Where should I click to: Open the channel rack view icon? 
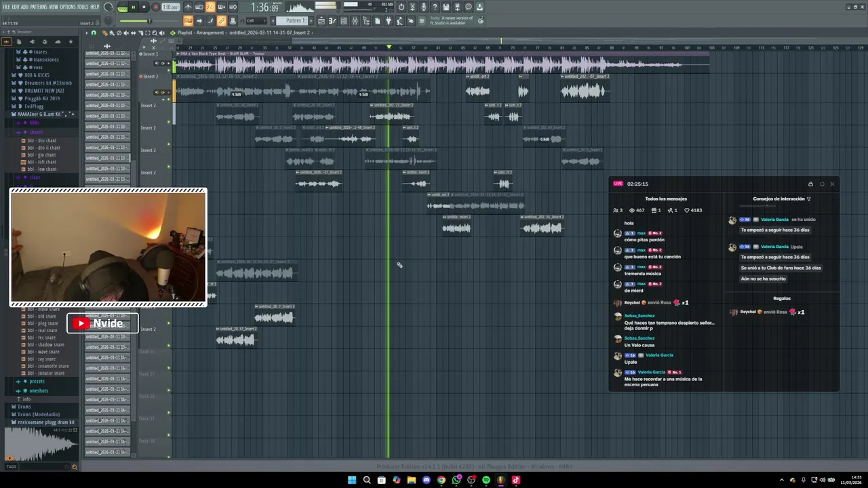(x=344, y=21)
